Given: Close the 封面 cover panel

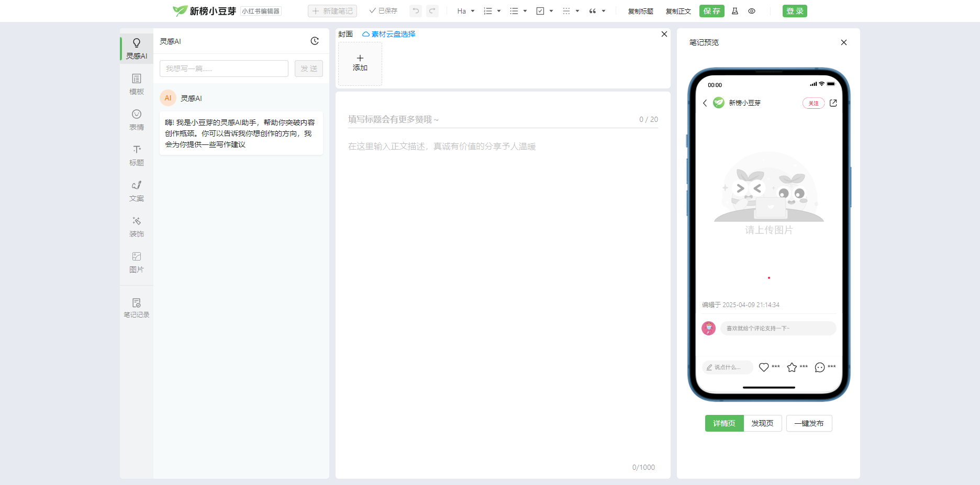Looking at the screenshot, I should pyautogui.click(x=664, y=34).
